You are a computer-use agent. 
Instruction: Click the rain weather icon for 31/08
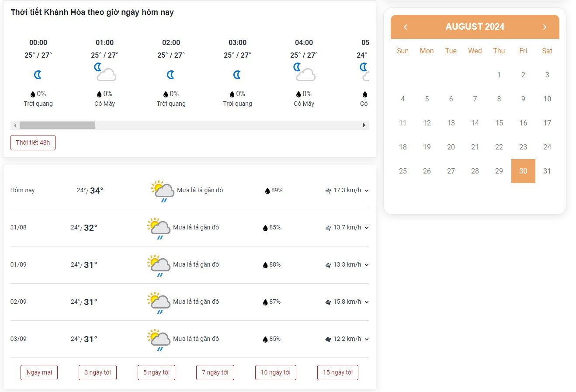pos(159,228)
